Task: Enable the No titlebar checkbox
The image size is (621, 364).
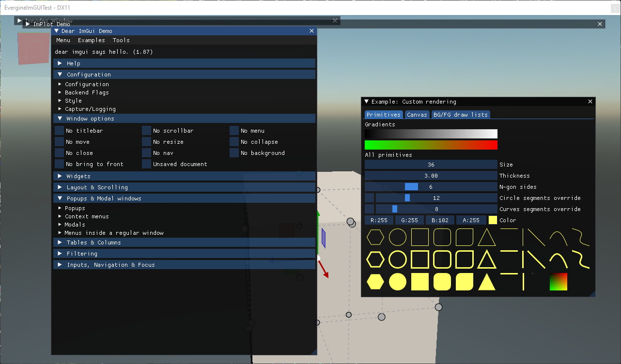Action: click(x=60, y=131)
